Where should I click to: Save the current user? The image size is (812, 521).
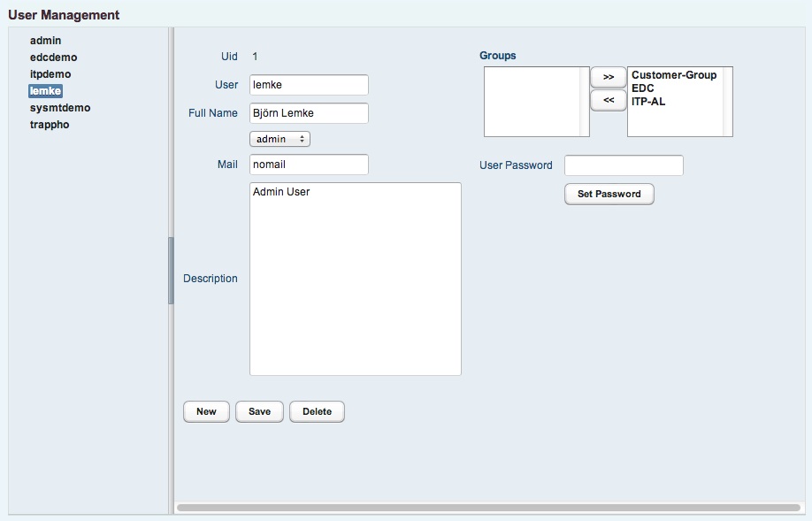[259, 411]
